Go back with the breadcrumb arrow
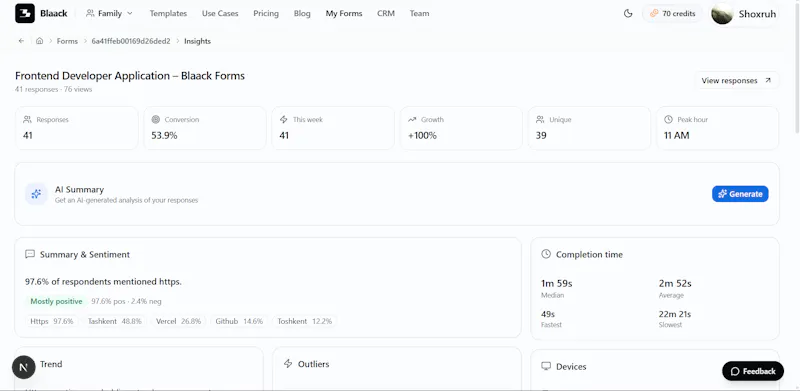 pyautogui.click(x=21, y=41)
